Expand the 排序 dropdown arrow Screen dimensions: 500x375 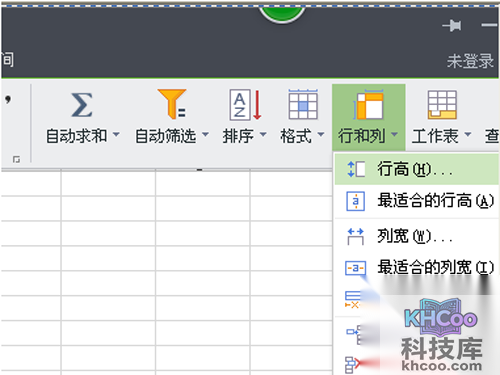[263, 134]
